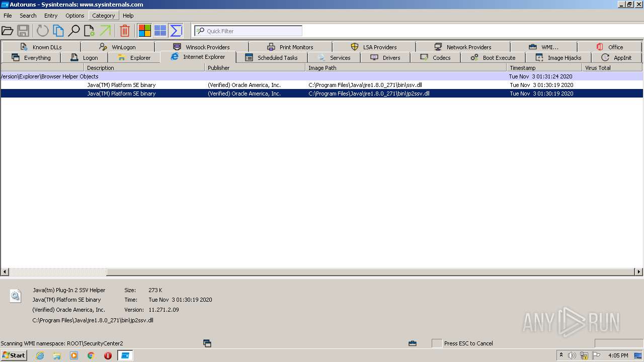The width and height of the screenshot is (644, 362).
Task: Switch to the Boot Execute tab
Action: [x=493, y=57]
